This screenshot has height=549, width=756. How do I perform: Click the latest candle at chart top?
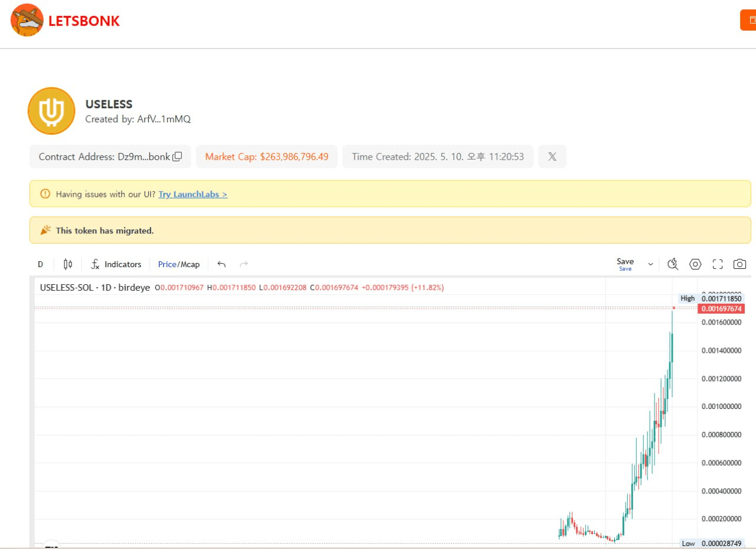[673, 308]
